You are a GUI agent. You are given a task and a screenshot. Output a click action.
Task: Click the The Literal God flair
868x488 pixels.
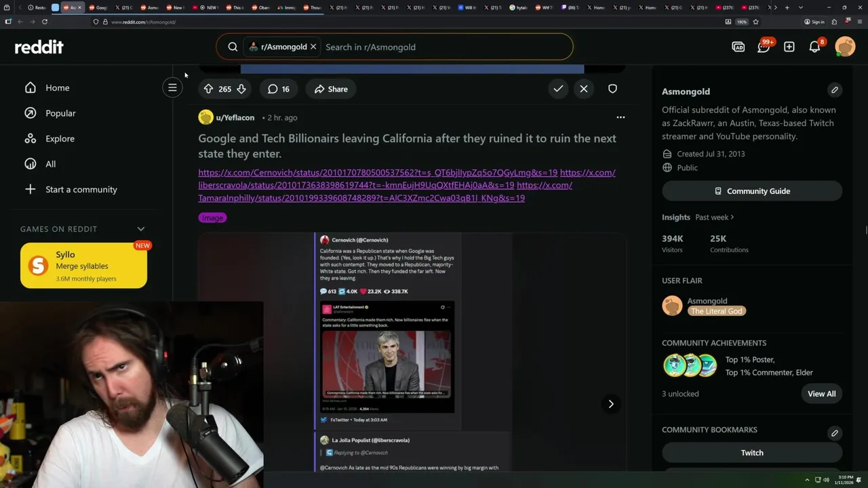pyautogui.click(x=716, y=311)
